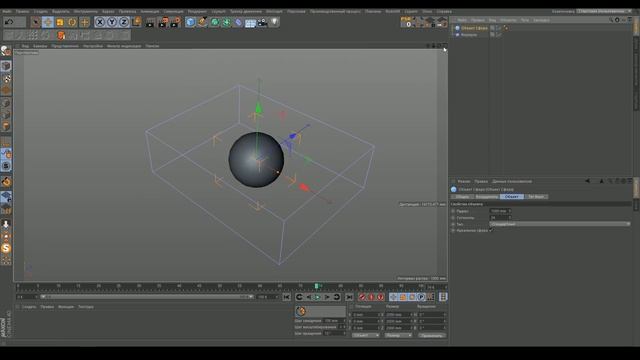Switch to the Coordinates attributes tab
Screen dimensions: 640x360
tap(487, 197)
